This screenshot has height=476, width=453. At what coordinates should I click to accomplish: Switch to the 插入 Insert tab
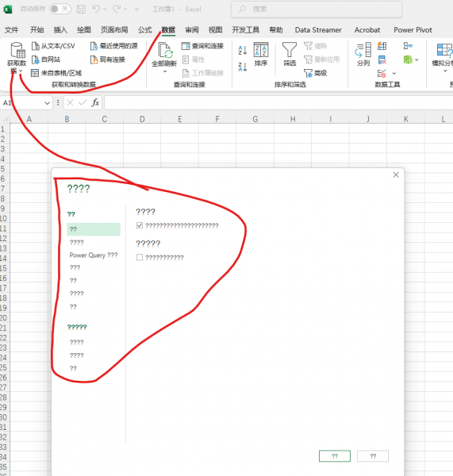pyautogui.click(x=60, y=30)
